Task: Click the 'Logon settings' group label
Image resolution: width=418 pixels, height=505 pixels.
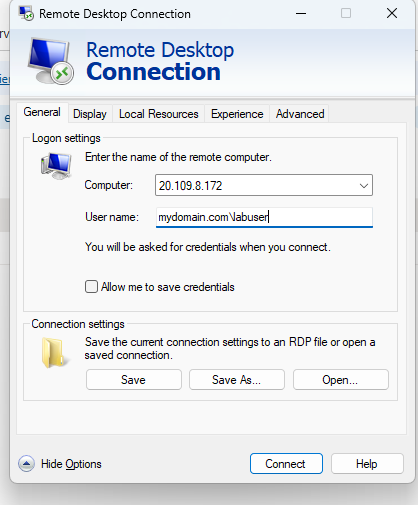Action: pyautogui.click(x=66, y=138)
